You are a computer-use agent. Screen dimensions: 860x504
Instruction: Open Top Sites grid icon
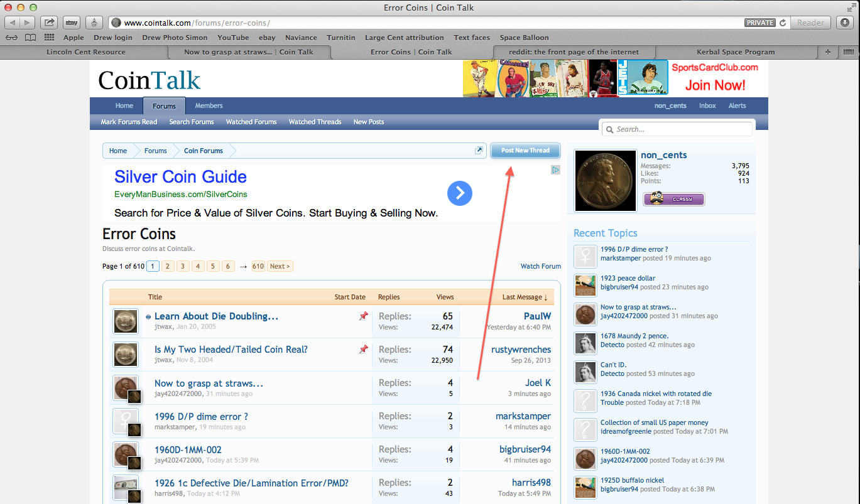[48, 38]
